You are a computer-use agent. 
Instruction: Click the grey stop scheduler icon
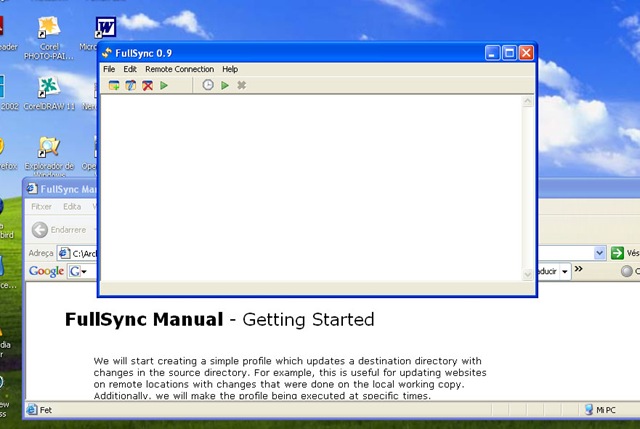pyautogui.click(x=242, y=85)
